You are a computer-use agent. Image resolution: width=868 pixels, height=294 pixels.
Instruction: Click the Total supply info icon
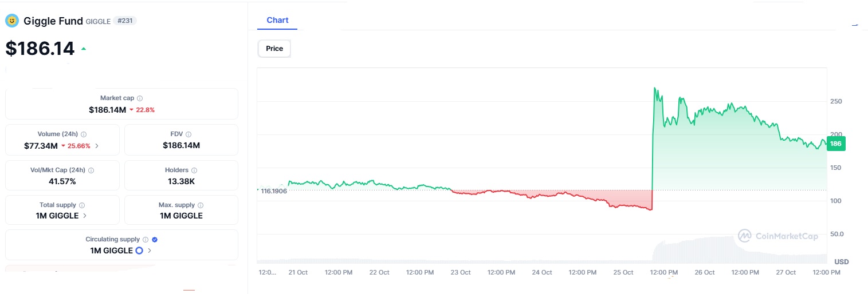82,205
